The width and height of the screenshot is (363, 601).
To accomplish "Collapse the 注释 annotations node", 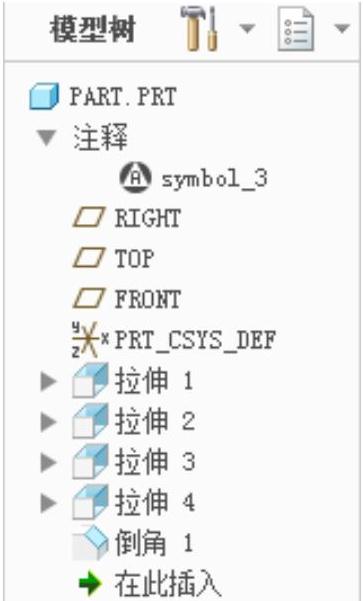I will coord(47,138).
